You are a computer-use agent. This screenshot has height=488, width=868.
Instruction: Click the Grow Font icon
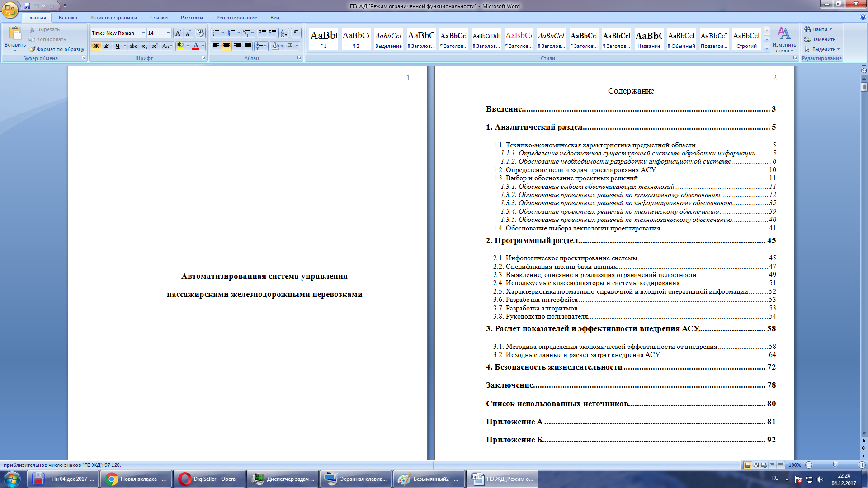[178, 33]
